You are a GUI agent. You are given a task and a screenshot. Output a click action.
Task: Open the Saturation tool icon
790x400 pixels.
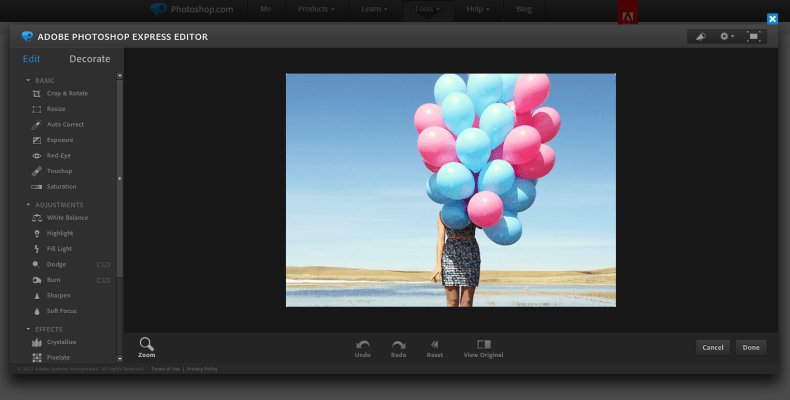tap(36, 187)
